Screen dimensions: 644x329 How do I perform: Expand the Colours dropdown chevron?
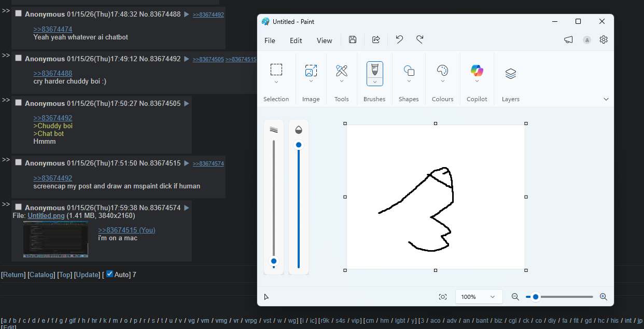pos(442,81)
